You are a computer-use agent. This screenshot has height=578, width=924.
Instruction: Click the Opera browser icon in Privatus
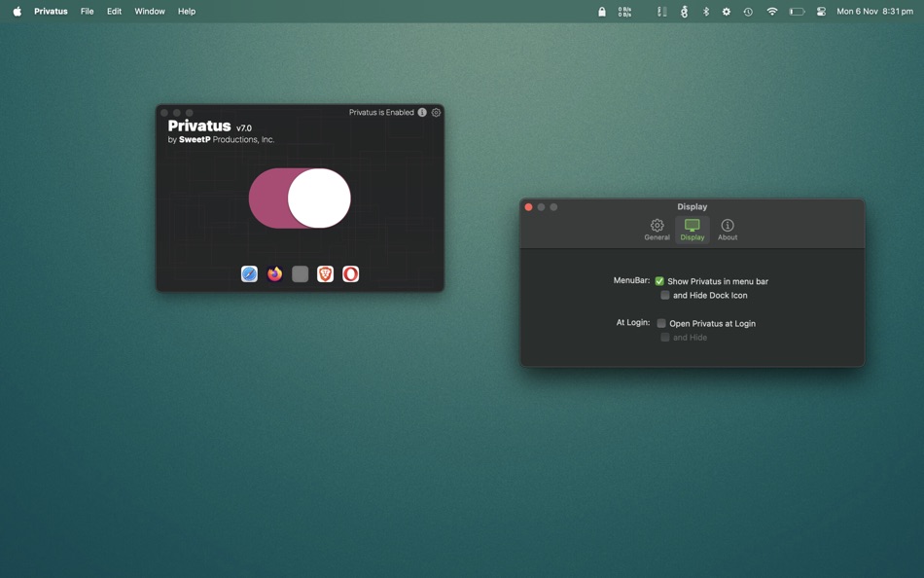click(350, 273)
